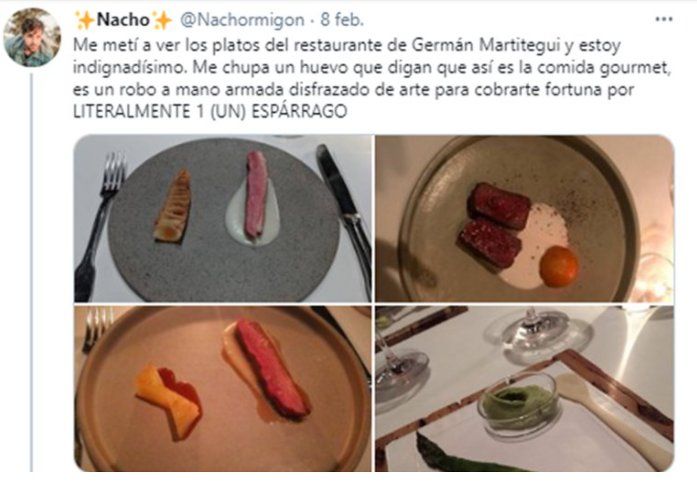Click the vertical thread line below avatar
697x491 pixels.
point(31,272)
